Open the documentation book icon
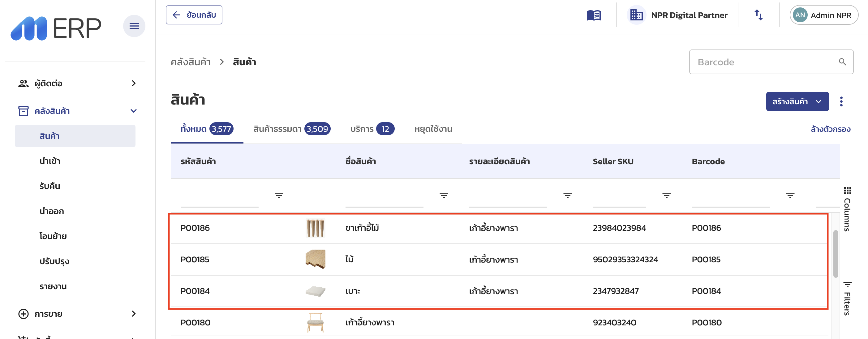The height and width of the screenshot is (339, 868). (x=594, y=15)
